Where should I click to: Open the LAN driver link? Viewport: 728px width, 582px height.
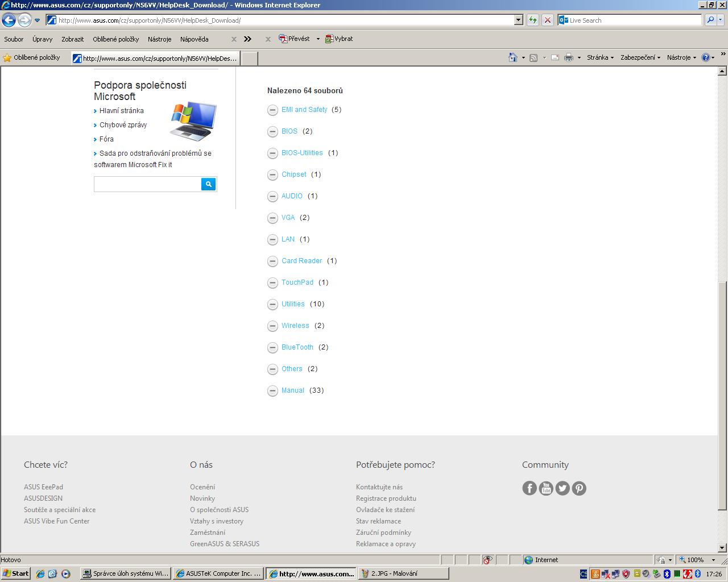tap(288, 239)
